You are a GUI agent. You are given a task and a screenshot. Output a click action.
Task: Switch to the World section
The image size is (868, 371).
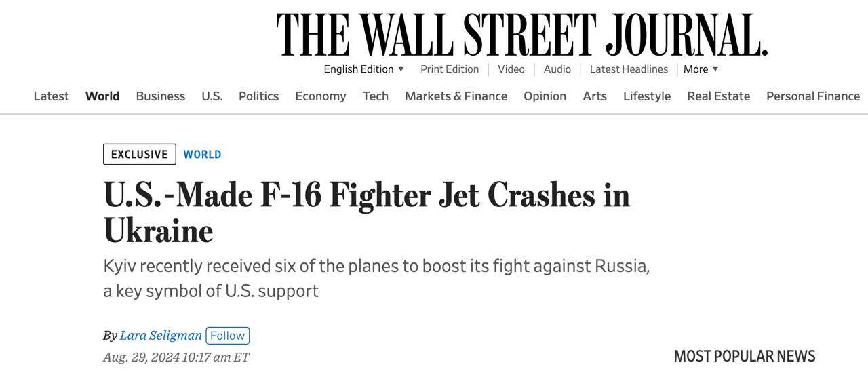click(102, 96)
